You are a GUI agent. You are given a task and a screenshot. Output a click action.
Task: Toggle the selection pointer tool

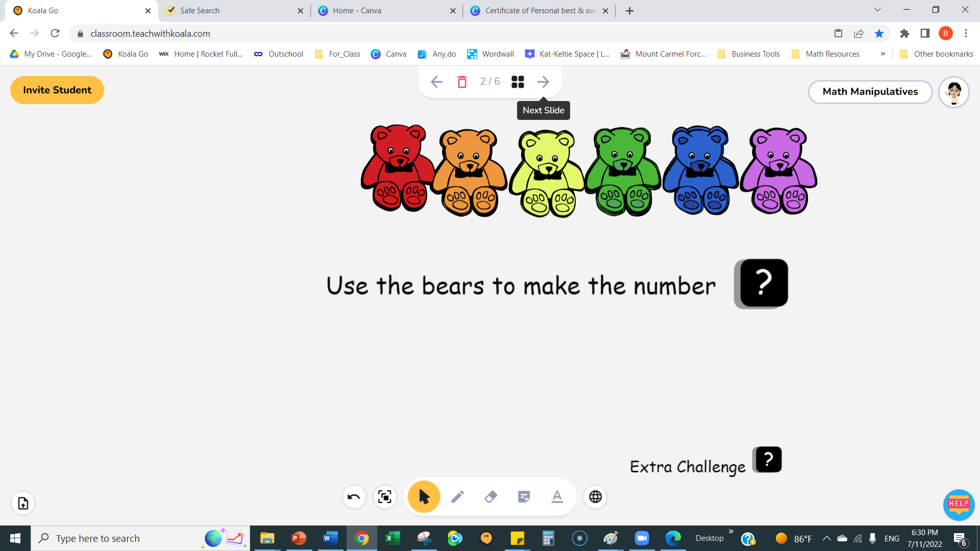424,496
